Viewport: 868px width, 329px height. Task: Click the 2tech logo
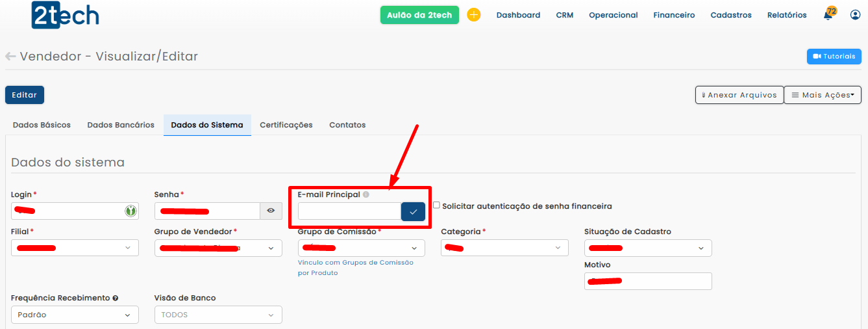coord(65,16)
